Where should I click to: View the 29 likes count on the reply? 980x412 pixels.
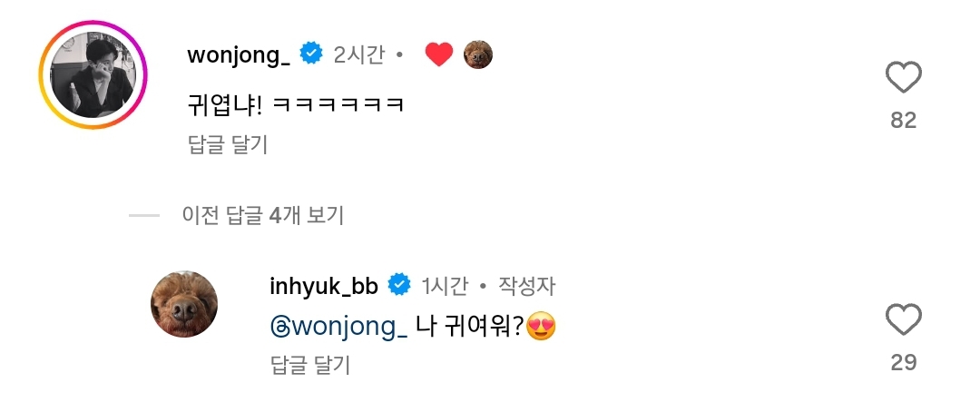903,361
